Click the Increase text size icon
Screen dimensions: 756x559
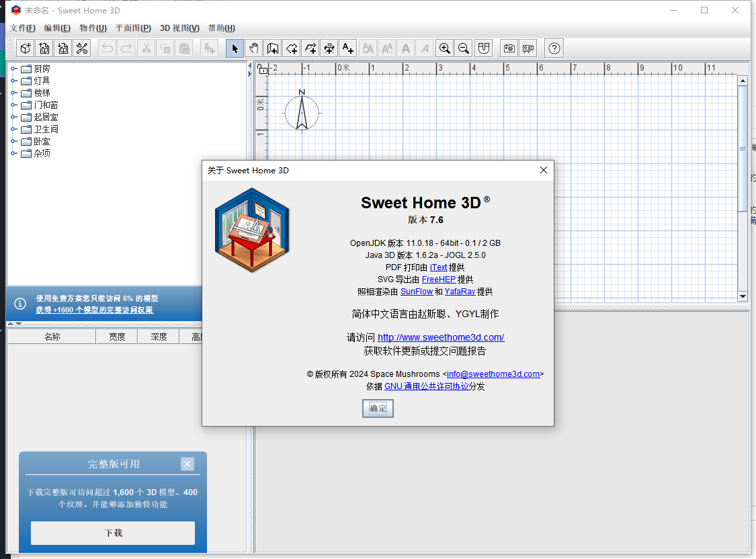pyautogui.click(x=368, y=48)
